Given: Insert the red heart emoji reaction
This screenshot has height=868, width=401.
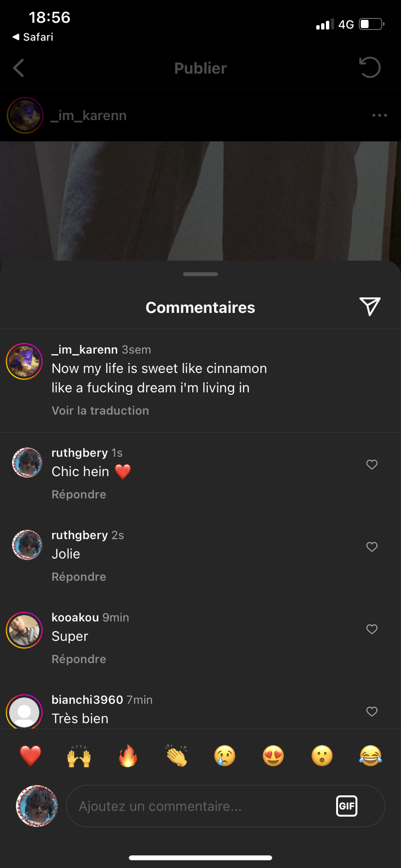Looking at the screenshot, I should pos(31,756).
